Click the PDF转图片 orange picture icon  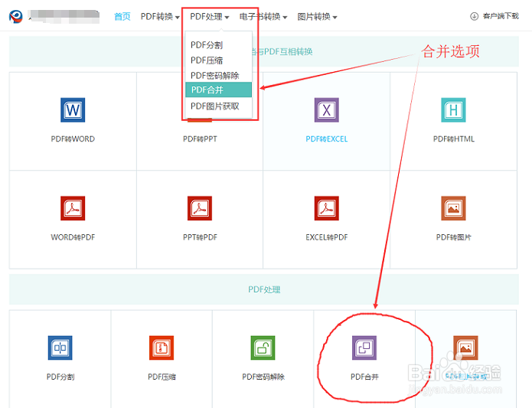[x=453, y=208]
